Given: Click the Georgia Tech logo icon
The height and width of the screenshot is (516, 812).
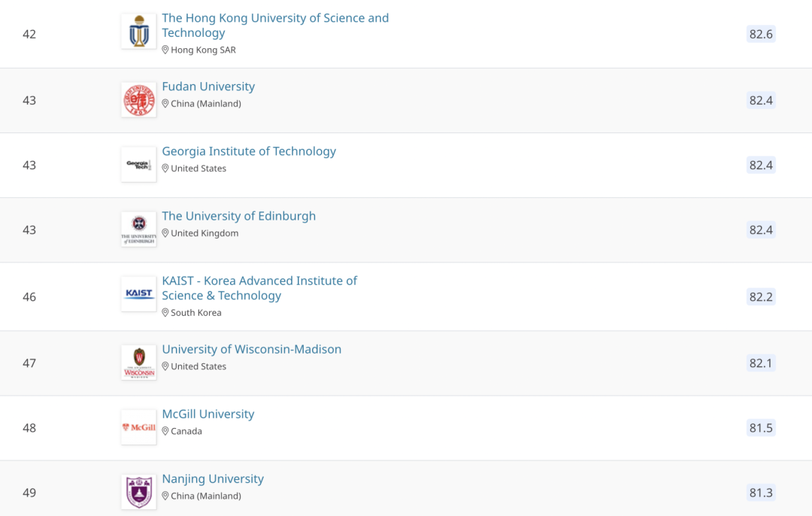Looking at the screenshot, I should [138, 165].
